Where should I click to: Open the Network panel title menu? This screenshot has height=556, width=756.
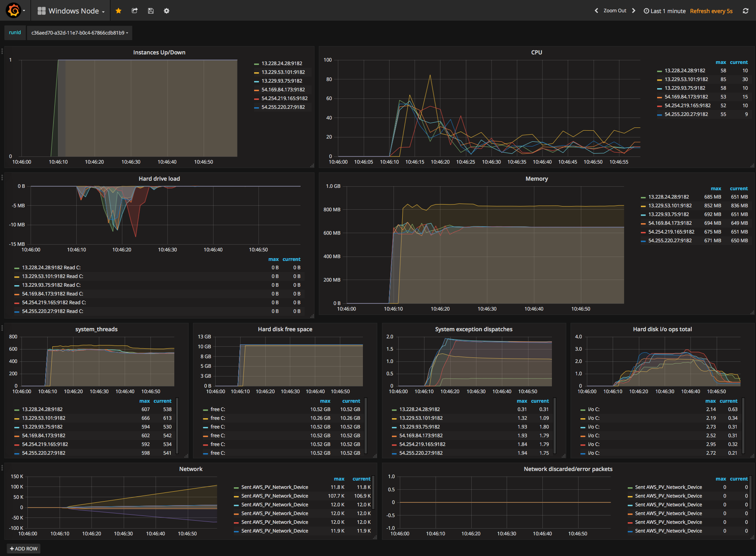(191, 469)
